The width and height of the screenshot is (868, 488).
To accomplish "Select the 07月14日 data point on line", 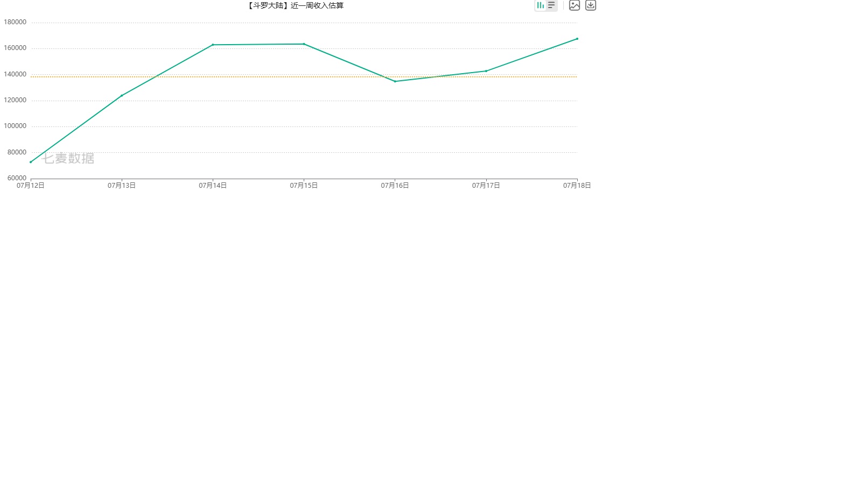I will click(x=213, y=45).
